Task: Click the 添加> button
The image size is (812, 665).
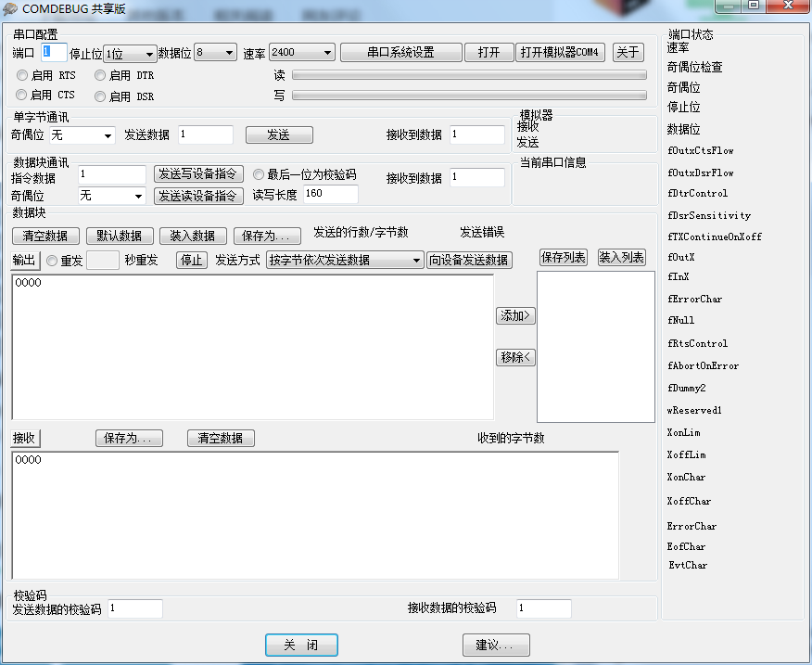Action: (516, 316)
